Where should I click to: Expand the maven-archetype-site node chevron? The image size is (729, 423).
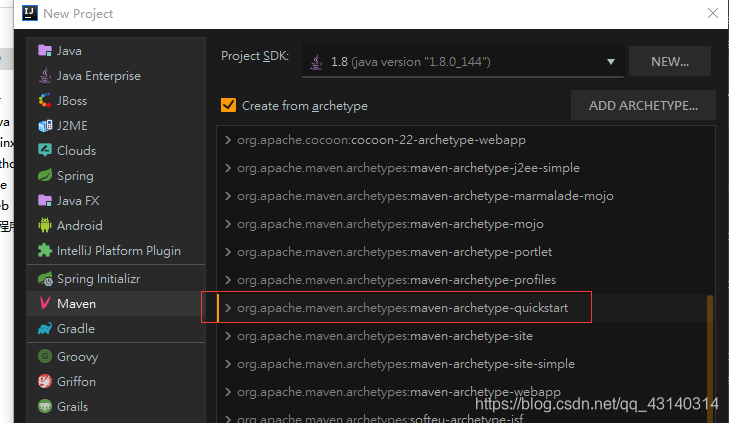pos(228,336)
